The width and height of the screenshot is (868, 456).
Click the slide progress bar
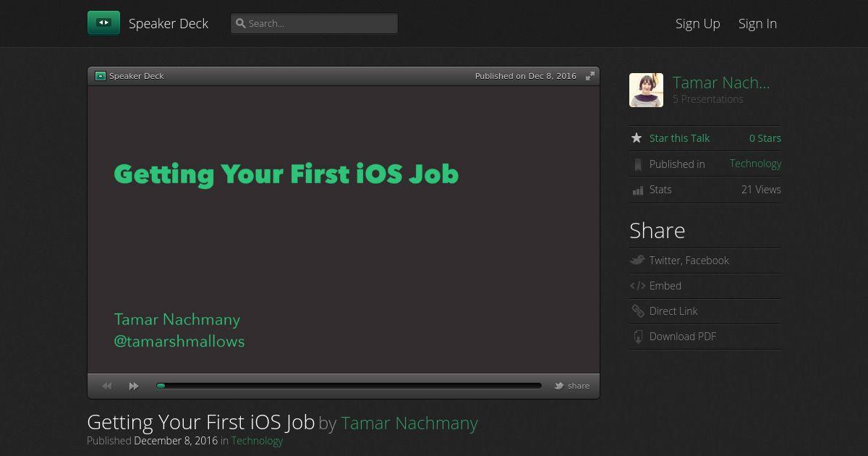pos(349,386)
